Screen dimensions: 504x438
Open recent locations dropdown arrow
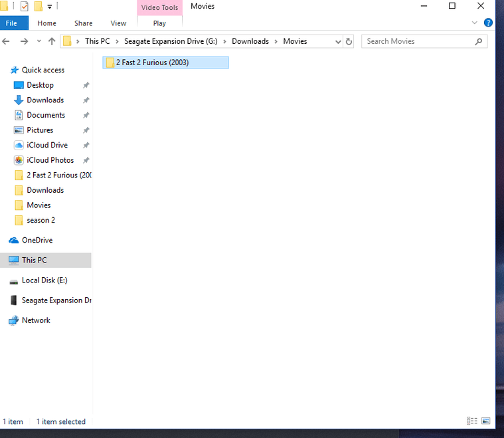pyautogui.click(x=39, y=41)
